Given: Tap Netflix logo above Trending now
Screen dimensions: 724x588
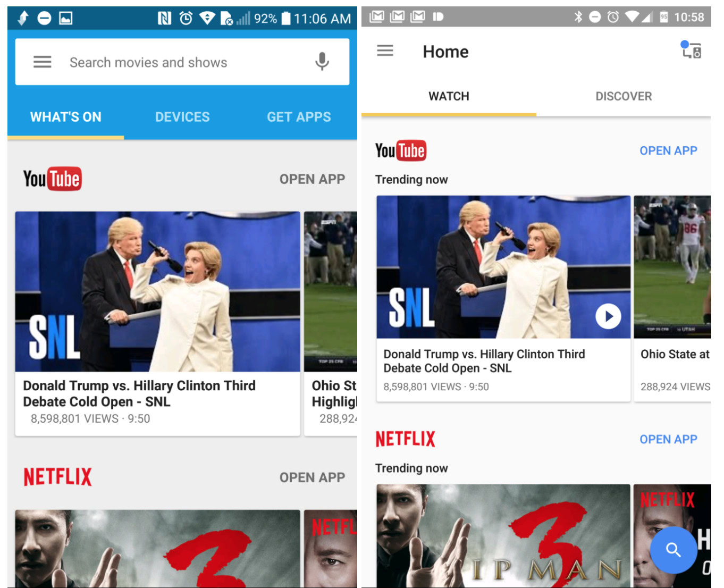Looking at the screenshot, I should (x=405, y=439).
